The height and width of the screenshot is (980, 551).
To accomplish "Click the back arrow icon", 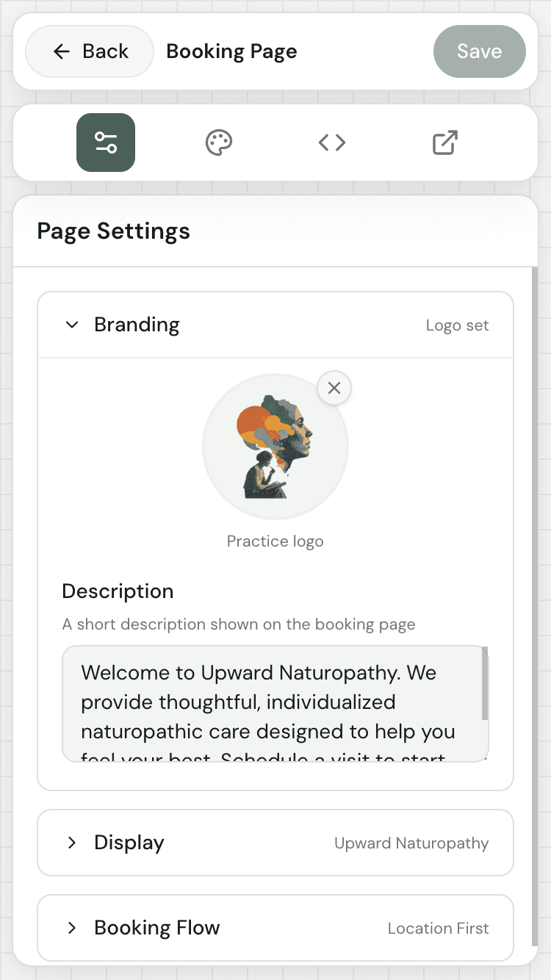I will pos(61,51).
